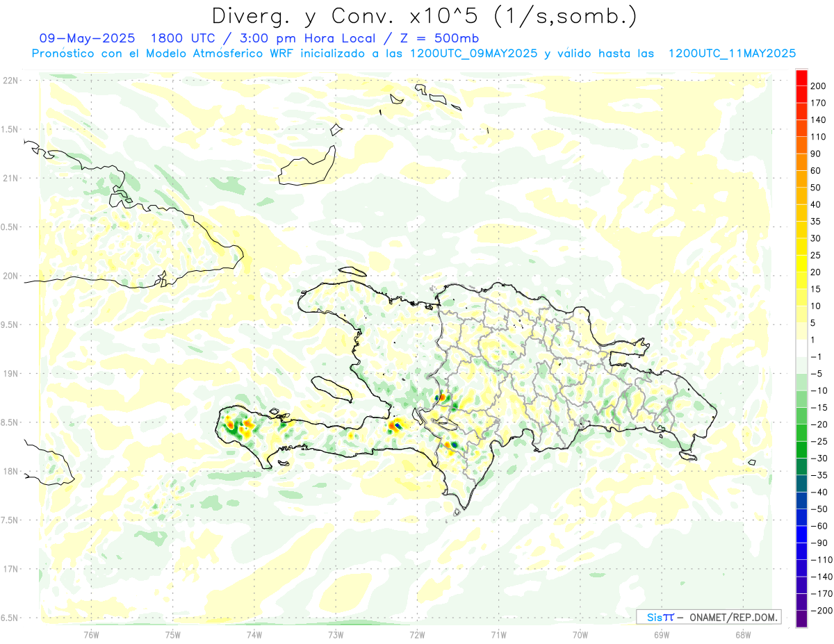Click the dark purple colorbar segment below -200

(x=802, y=618)
